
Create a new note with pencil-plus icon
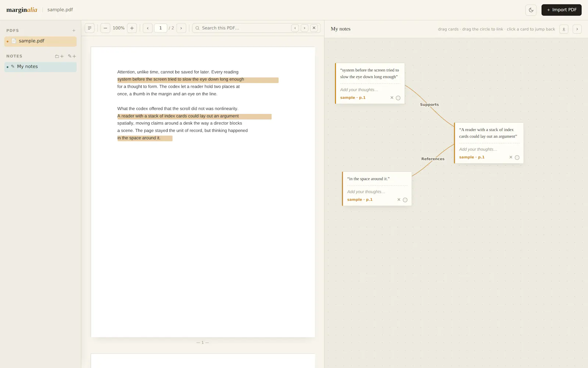(72, 56)
